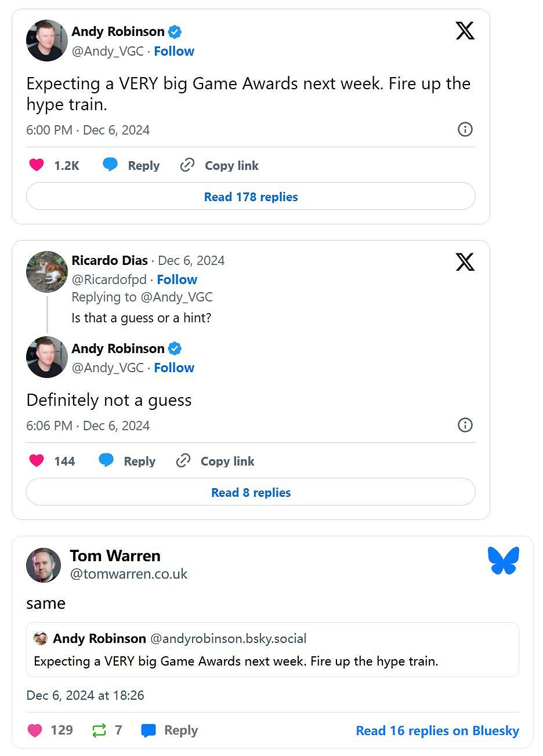Open the info icon beside 6:00 PM timestamp
The width and height of the screenshot is (543, 756).
[465, 129]
